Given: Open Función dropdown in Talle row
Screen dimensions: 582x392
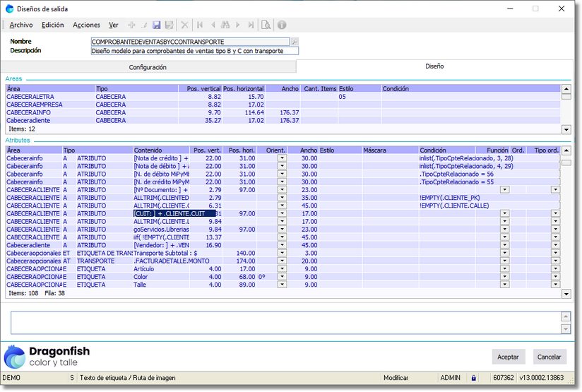Looking at the screenshot, I should tap(504, 285).
